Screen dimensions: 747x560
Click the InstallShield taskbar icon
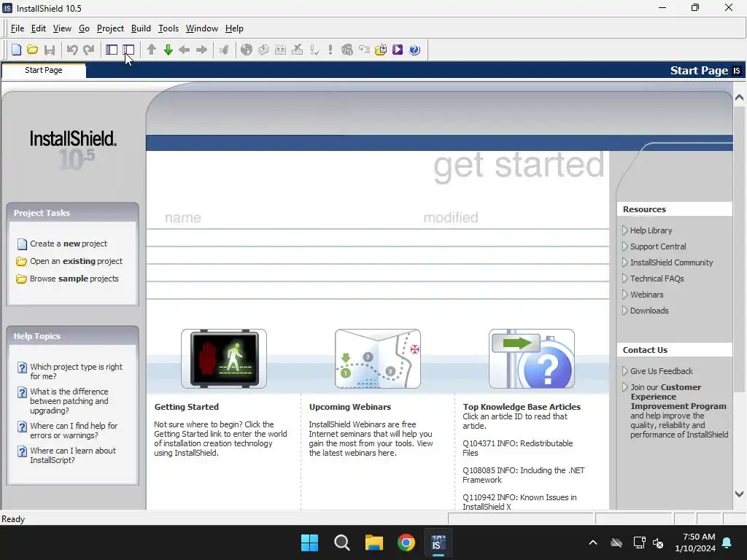[438, 542]
